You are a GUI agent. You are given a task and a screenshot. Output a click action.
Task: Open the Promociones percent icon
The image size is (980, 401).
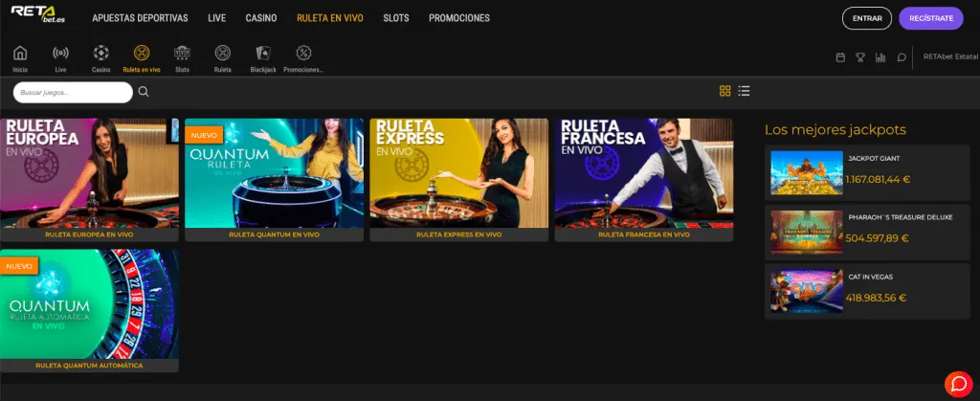303,53
